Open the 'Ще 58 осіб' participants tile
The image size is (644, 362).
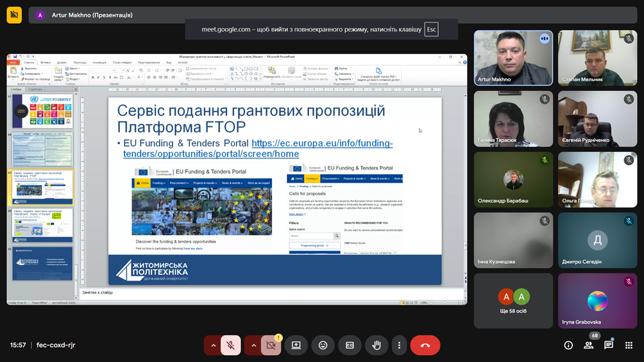(x=513, y=300)
